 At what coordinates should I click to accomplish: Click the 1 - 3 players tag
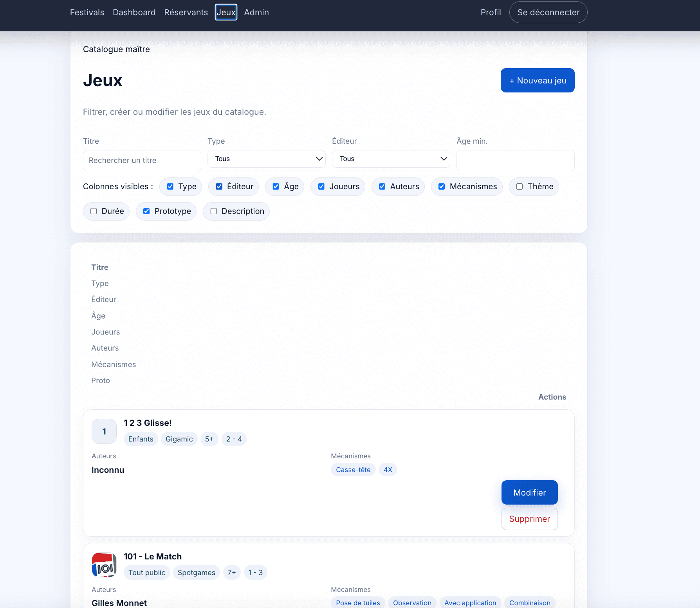tap(256, 572)
